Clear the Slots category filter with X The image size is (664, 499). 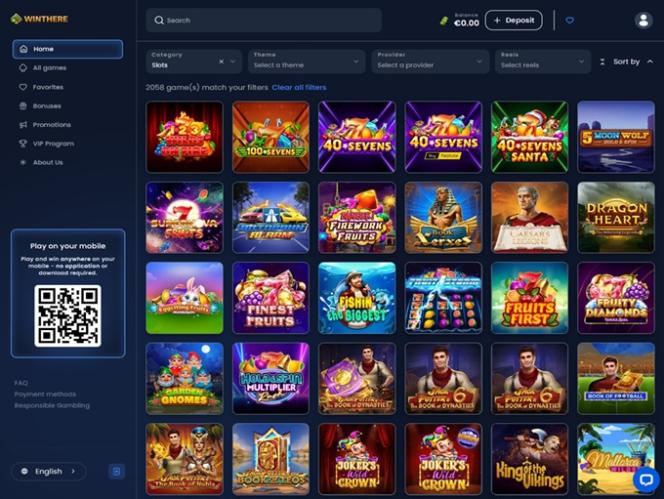(221, 62)
